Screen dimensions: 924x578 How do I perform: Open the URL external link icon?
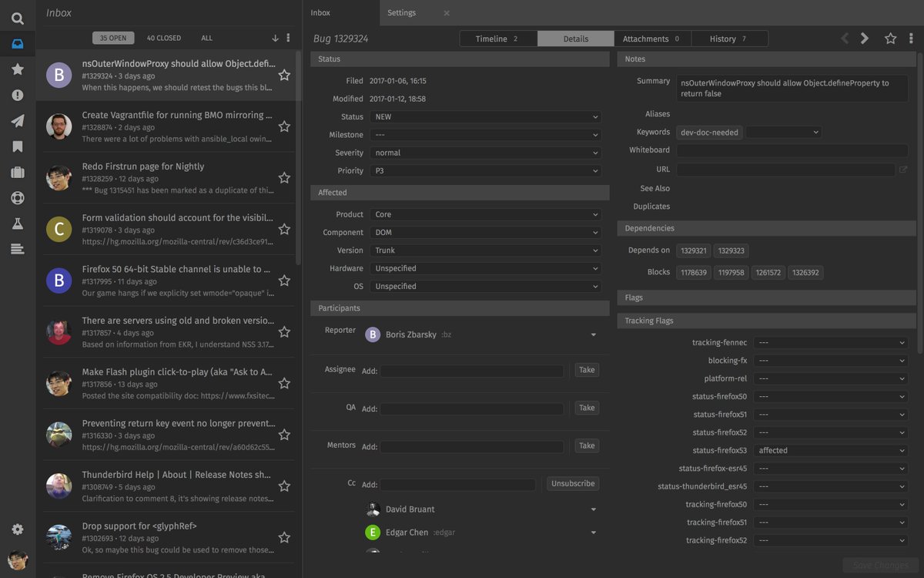903,170
